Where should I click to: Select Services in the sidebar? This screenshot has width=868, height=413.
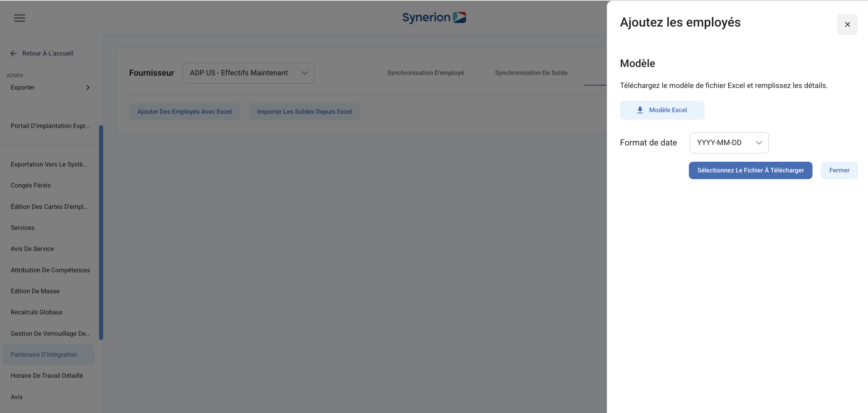pyautogui.click(x=23, y=228)
